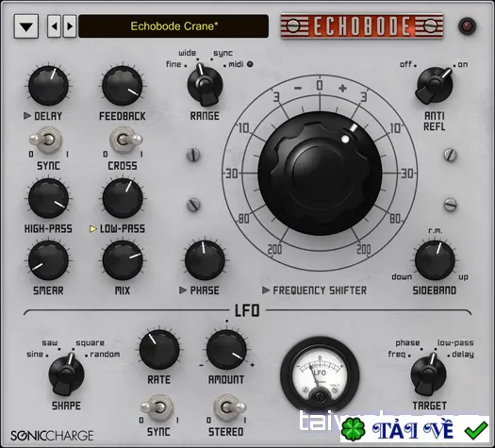Select the midi range setting
Image resolution: width=495 pixels, height=448 pixels.
click(x=236, y=64)
